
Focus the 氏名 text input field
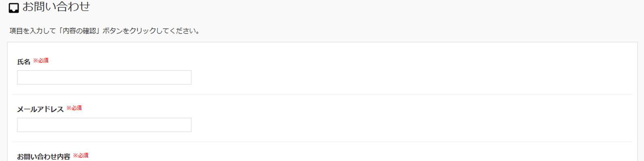(x=104, y=77)
